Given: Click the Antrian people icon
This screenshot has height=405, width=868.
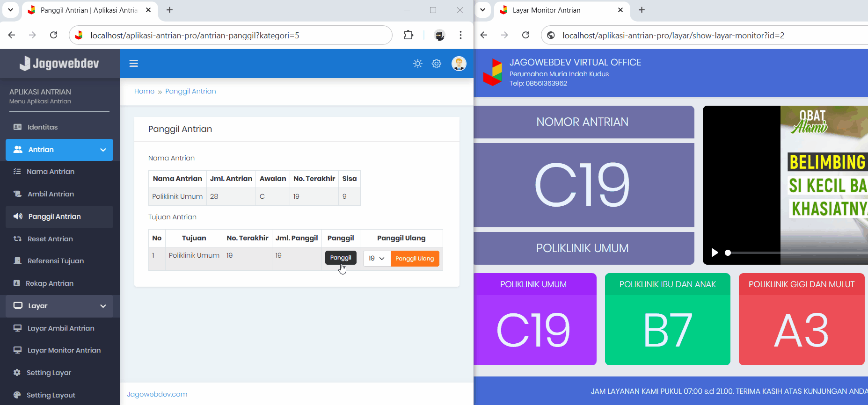Looking at the screenshot, I should [x=18, y=150].
